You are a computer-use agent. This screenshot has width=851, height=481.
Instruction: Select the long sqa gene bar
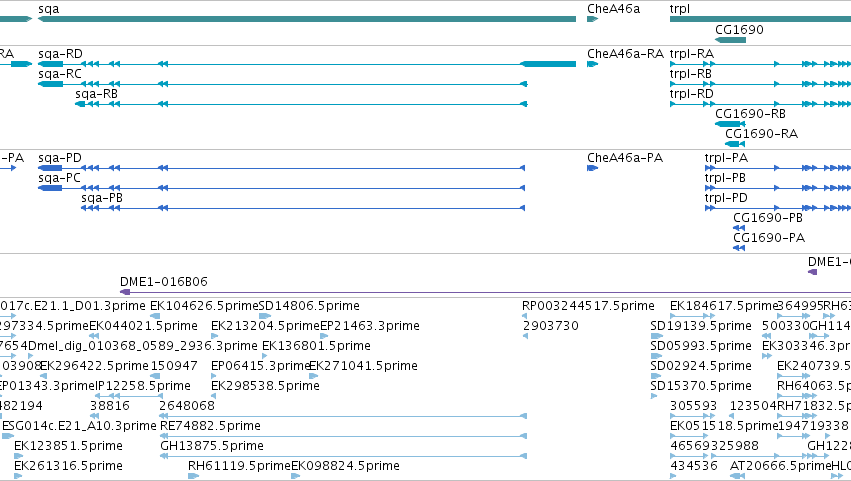pos(307,19)
